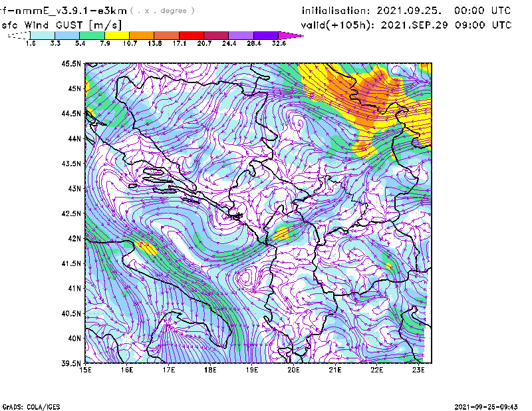The width and height of the screenshot is (532, 411).
Task: Click the '15E' longitude label
Action: click(85, 370)
